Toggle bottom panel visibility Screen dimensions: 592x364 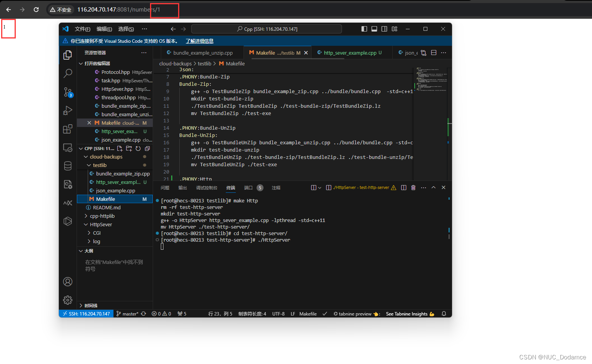coord(374,29)
